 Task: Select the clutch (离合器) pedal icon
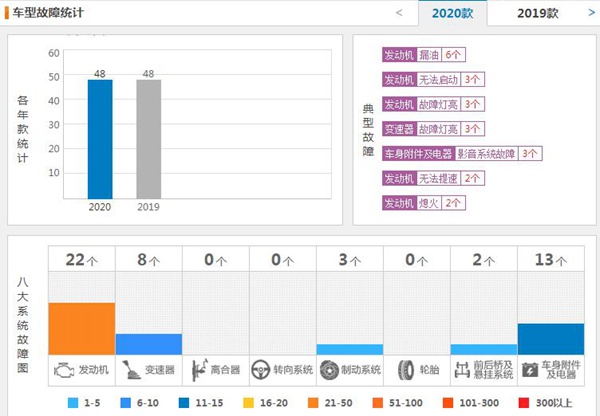tap(197, 369)
